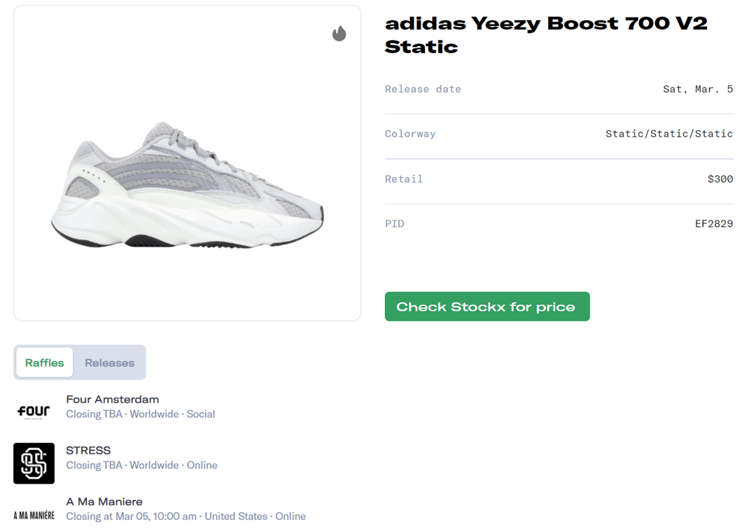Click the Four Amsterdam store logo
756x532 pixels.
tap(34, 412)
